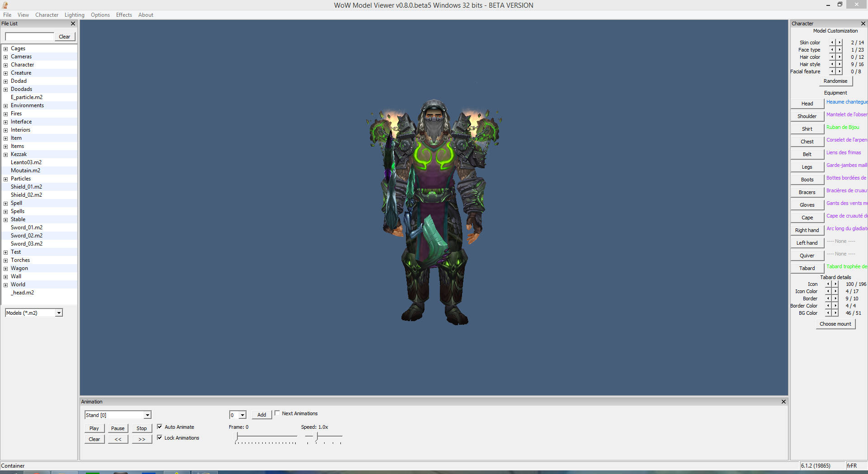Enable the Next Animations checkbox
Viewport: 868px width, 474px height.
click(x=277, y=413)
